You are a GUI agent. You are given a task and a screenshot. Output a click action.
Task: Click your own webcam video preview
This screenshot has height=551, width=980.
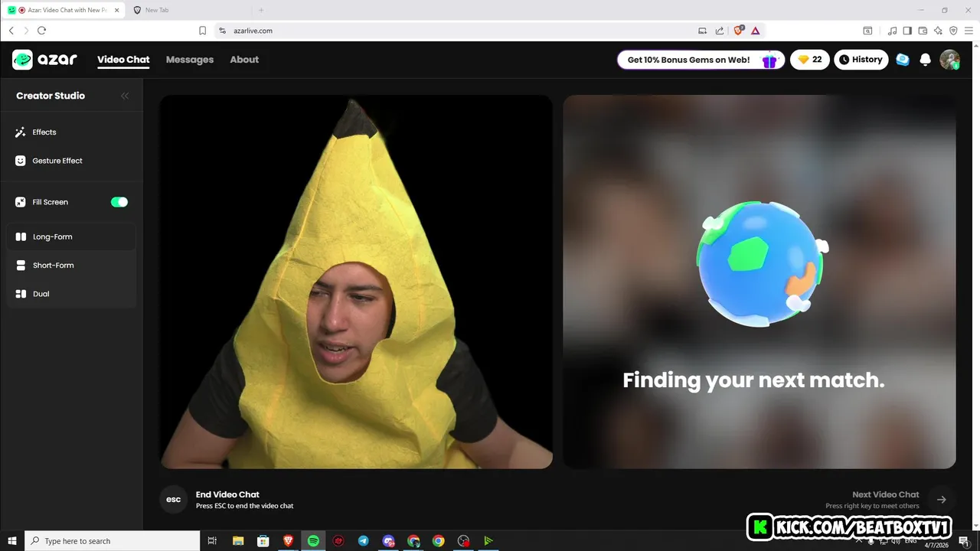356,282
